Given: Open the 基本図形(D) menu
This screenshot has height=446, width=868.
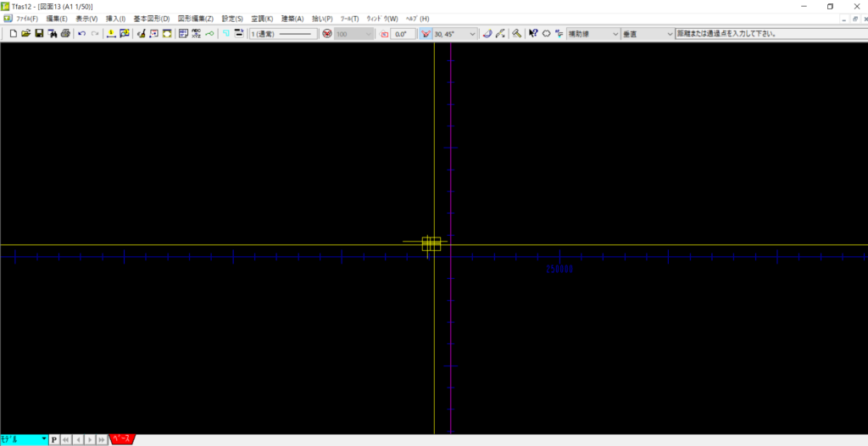Looking at the screenshot, I should tap(151, 19).
